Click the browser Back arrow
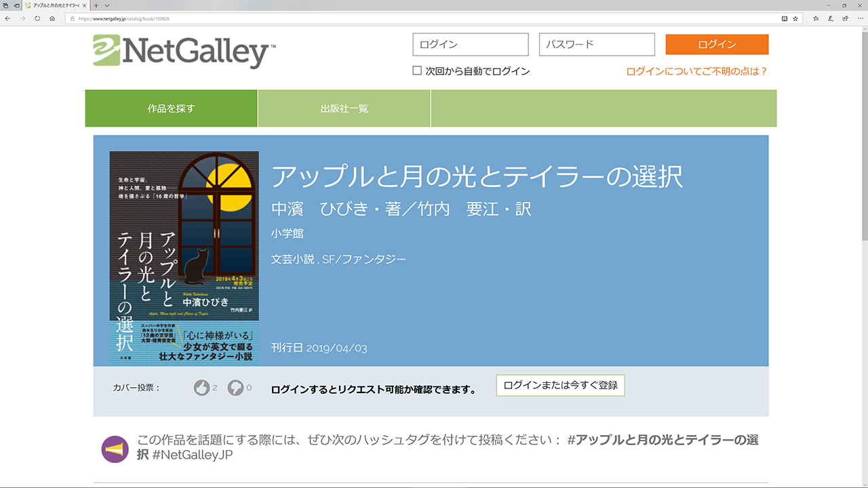868x488 pixels. point(7,18)
